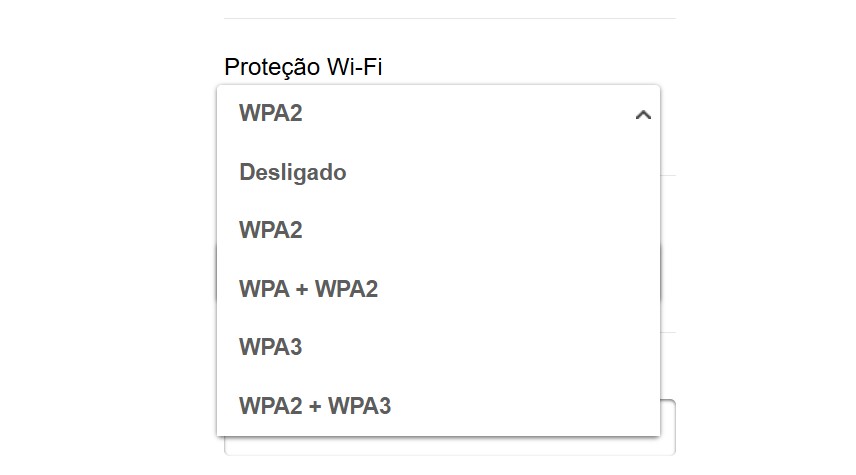Switch security to WPA3-only mode
Image resolution: width=856 pixels, height=475 pixels.
point(271,348)
